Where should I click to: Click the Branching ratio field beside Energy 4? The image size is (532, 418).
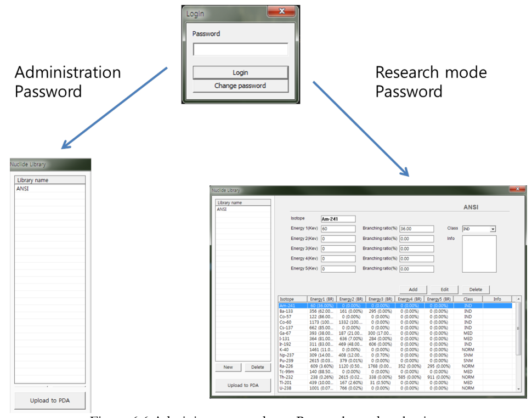(x=417, y=259)
